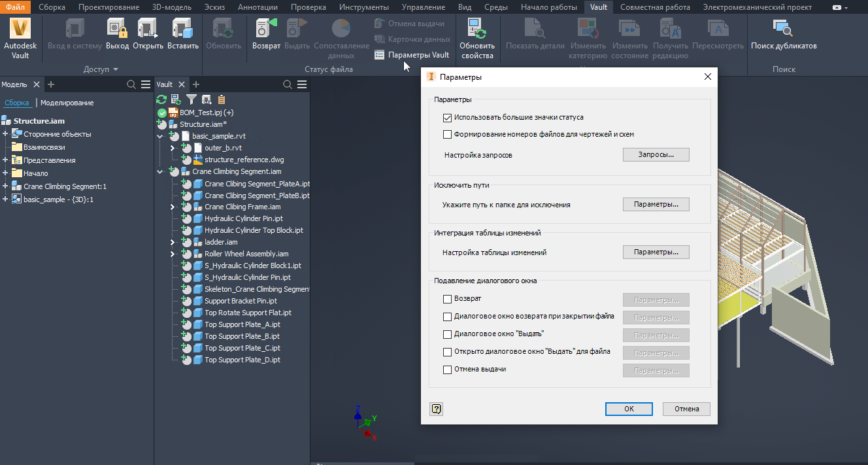868x465 pixels.
Task: Select Моделирование view in model browser
Action: (67, 103)
